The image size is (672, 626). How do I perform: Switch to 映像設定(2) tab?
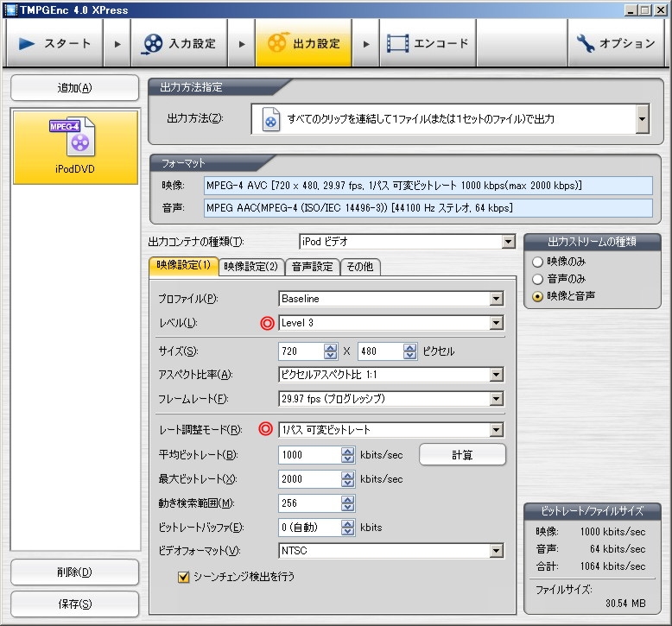[x=251, y=267]
